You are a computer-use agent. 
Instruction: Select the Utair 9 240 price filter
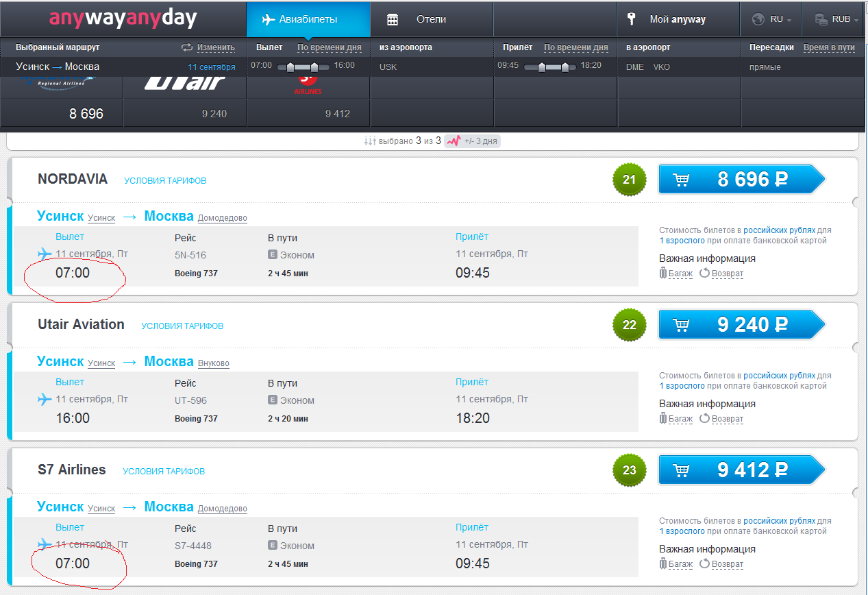[x=185, y=113]
